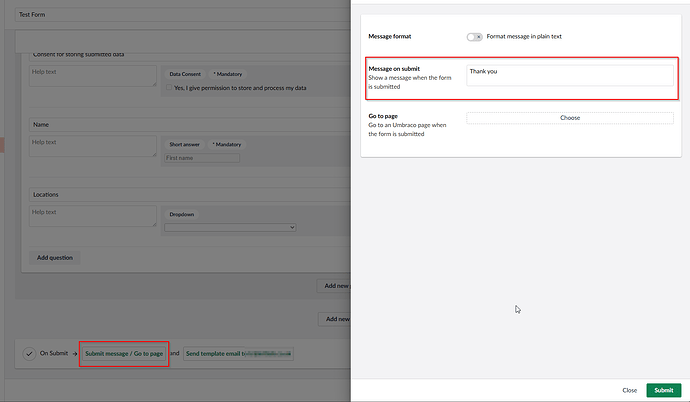Check the data consent permission checkbox
The width and height of the screenshot is (690, 402).
[x=167, y=88]
